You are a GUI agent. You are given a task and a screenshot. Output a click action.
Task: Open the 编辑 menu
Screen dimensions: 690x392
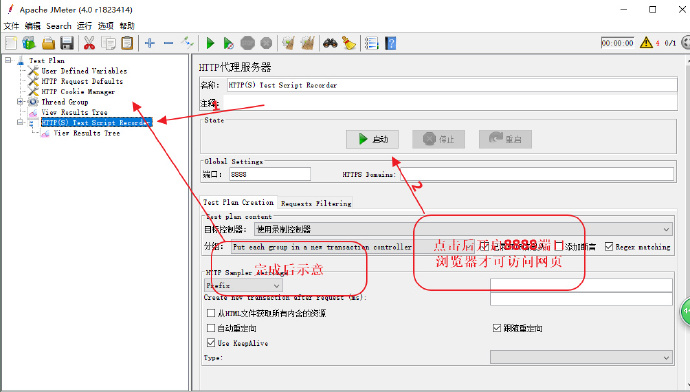coord(33,26)
